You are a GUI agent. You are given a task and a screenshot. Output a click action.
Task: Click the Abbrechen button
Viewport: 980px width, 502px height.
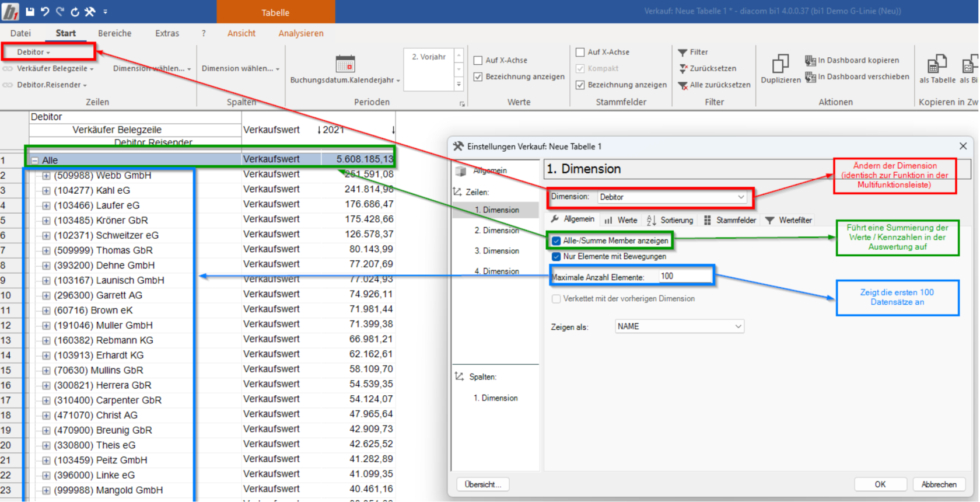coord(939,484)
